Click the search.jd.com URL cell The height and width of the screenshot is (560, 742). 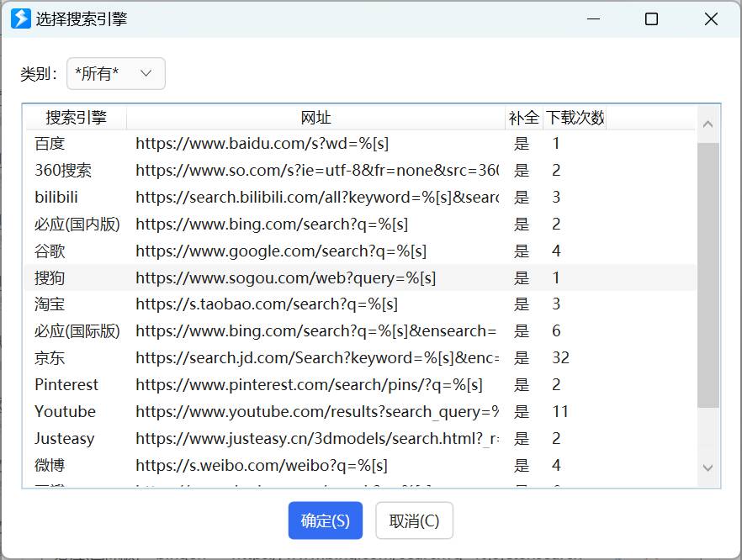pos(317,358)
